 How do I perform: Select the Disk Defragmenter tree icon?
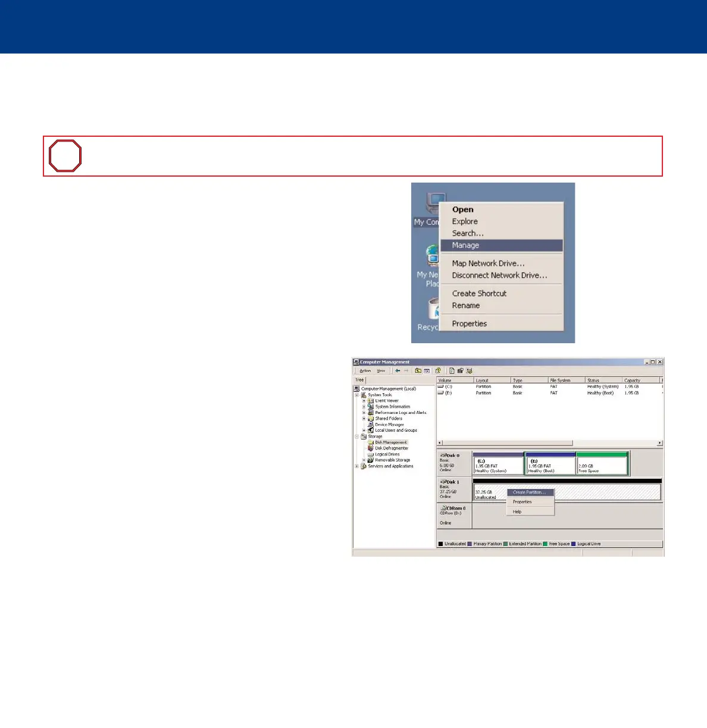pyautogui.click(x=371, y=448)
